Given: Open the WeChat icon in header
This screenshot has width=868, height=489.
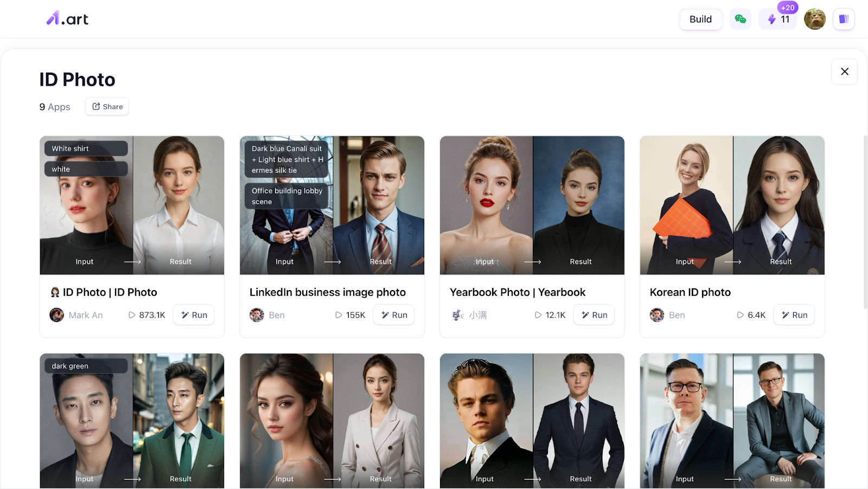Looking at the screenshot, I should tap(741, 20).
